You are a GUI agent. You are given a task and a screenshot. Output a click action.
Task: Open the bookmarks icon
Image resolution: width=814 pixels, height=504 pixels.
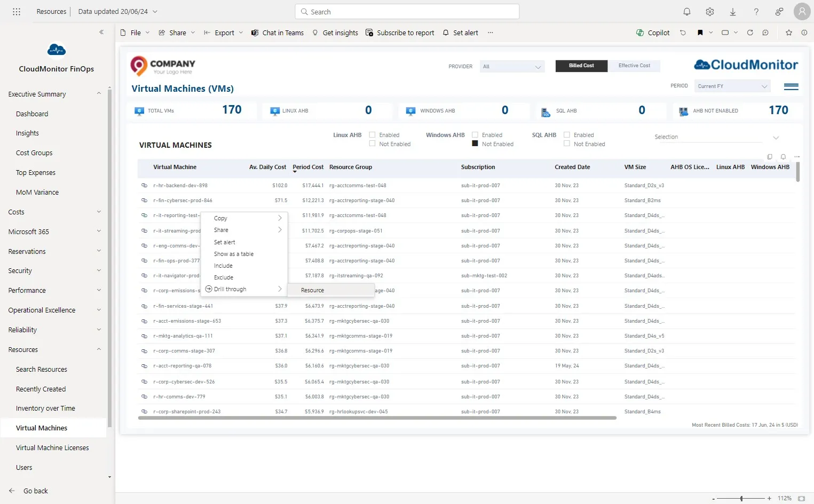[700, 33]
